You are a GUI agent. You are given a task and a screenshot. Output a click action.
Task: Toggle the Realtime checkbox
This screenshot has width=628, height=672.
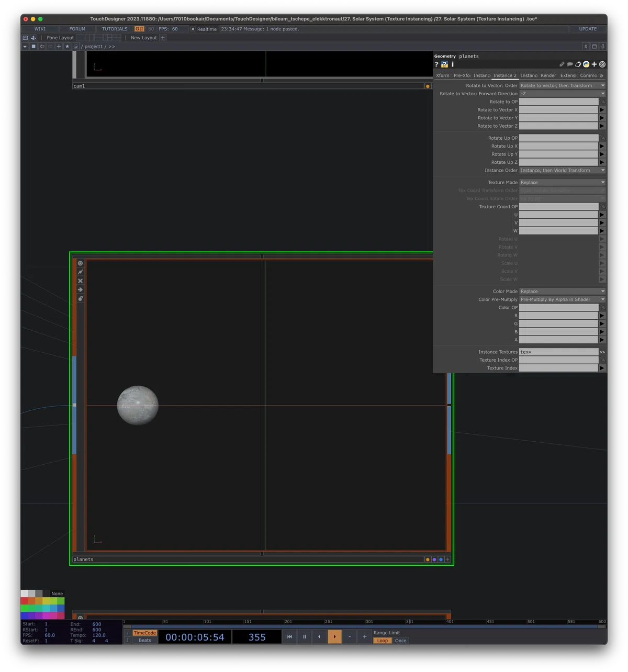pos(193,29)
